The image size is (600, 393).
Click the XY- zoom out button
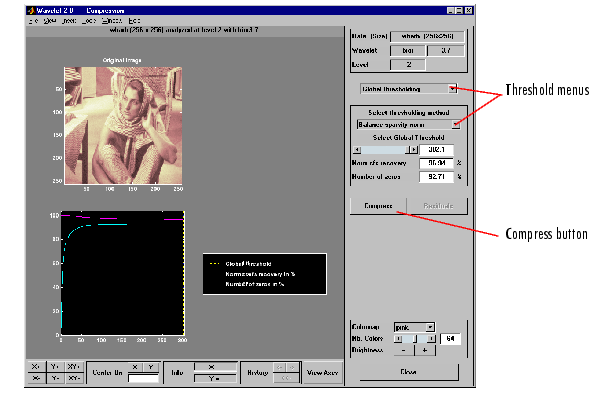click(74, 378)
